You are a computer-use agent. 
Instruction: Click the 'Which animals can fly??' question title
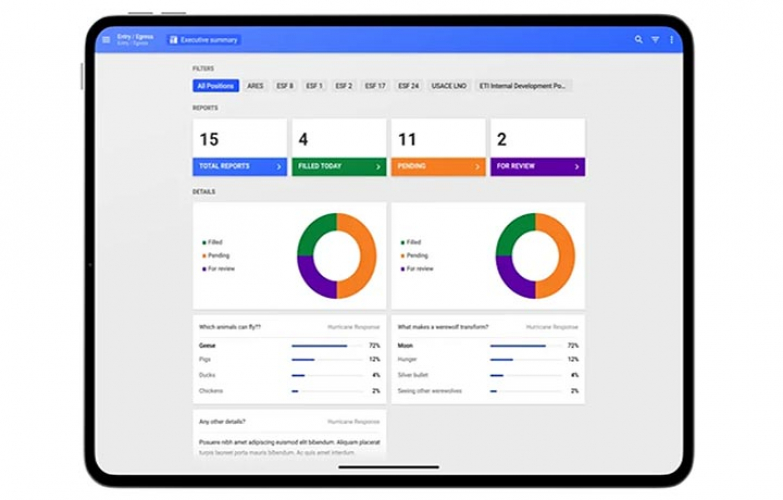(x=230, y=327)
